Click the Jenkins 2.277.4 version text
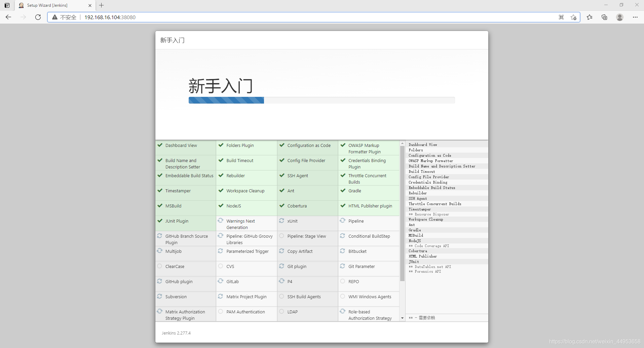The image size is (644, 348). [x=176, y=333]
